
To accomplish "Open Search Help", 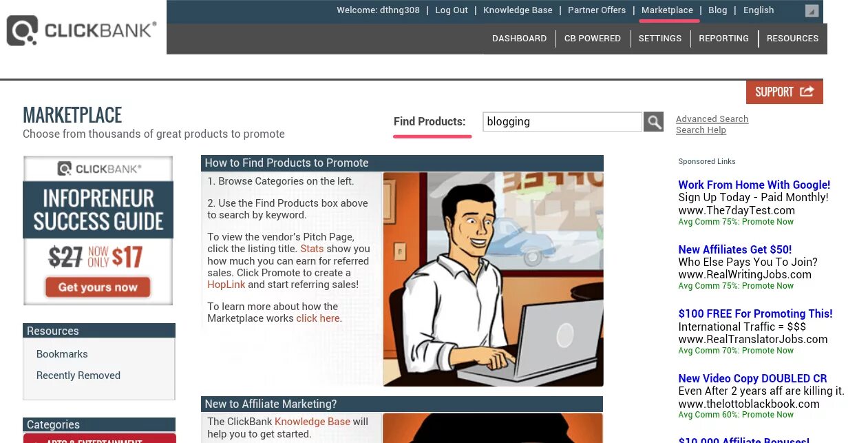I will [x=701, y=130].
